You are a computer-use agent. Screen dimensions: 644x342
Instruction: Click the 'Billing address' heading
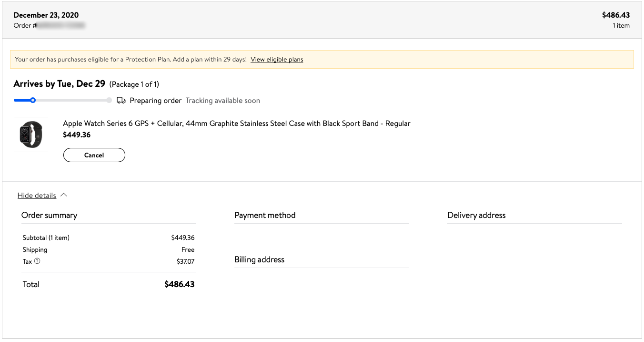pyautogui.click(x=260, y=259)
